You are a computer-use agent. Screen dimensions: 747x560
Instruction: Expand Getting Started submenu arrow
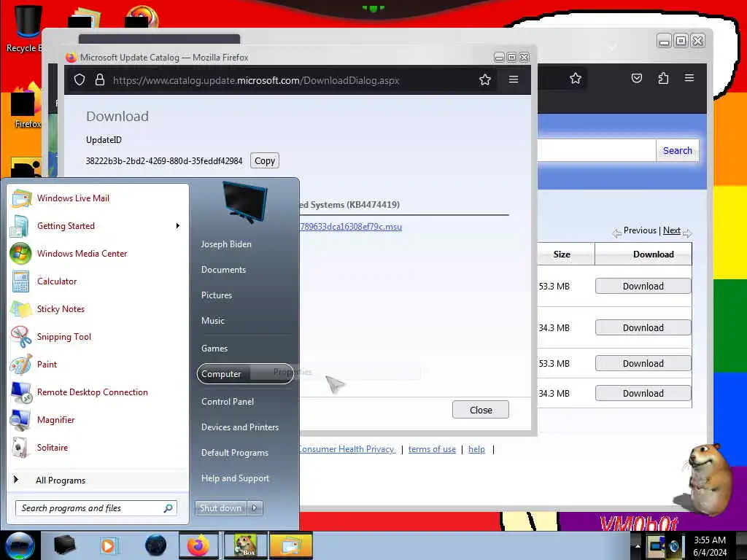pos(178,226)
